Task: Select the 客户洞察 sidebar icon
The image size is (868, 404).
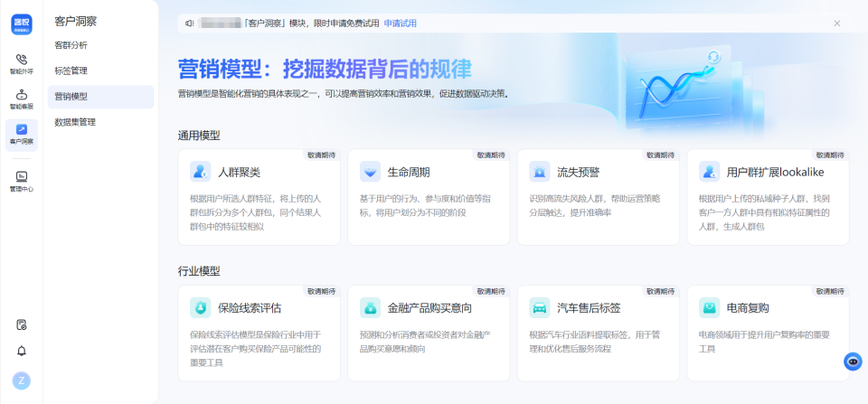Action: [x=21, y=134]
